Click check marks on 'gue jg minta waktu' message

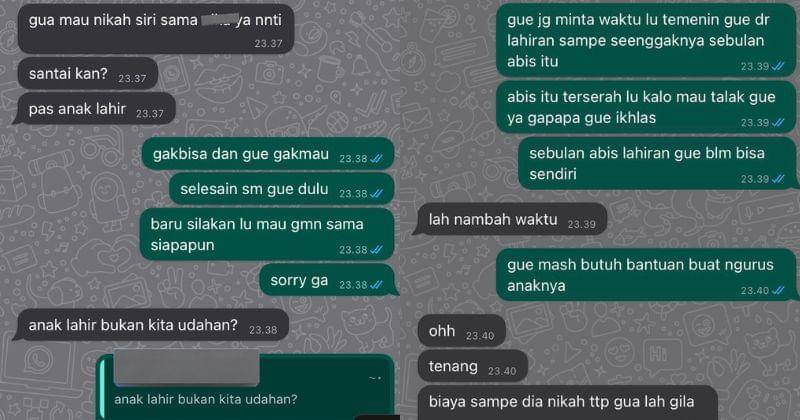pos(778,66)
